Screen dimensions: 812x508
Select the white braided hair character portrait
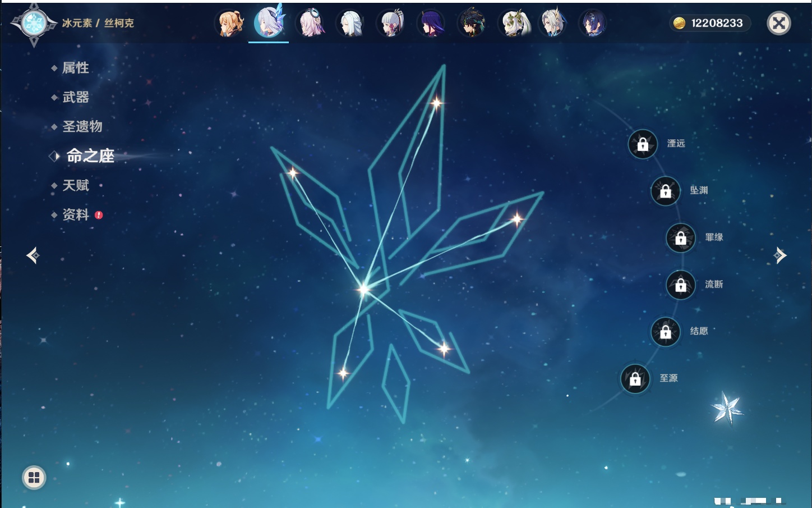pyautogui.click(x=351, y=23)
